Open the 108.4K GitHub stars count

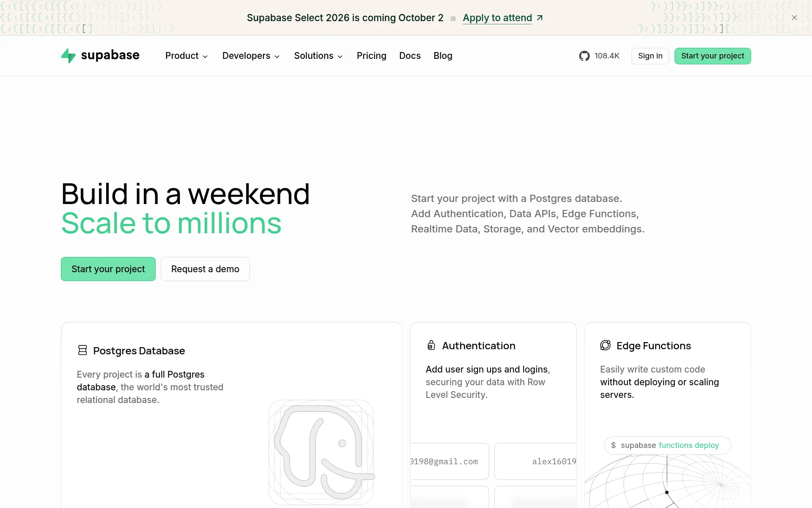click(x=607, y=56)
